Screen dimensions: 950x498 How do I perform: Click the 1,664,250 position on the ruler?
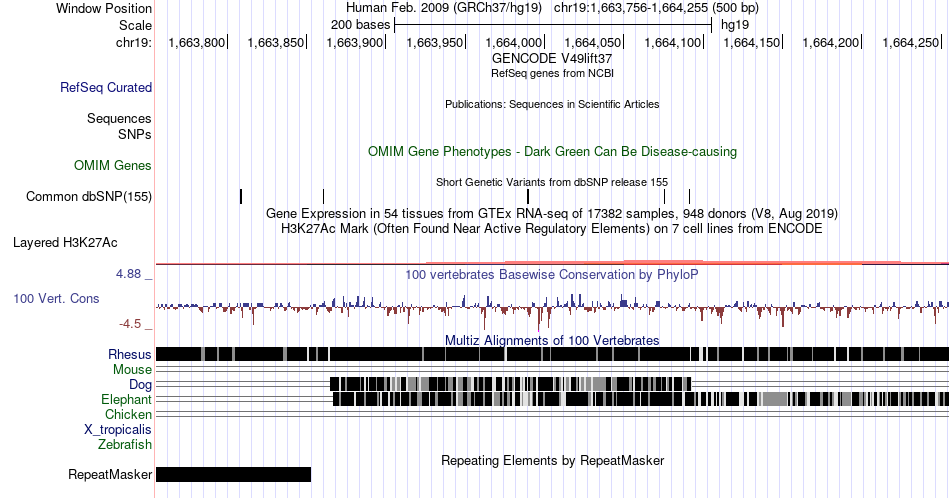tap(911, 42)
